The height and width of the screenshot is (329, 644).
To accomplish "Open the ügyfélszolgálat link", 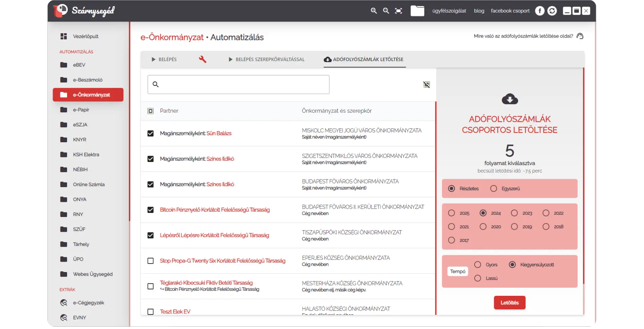I will point(449,11).
